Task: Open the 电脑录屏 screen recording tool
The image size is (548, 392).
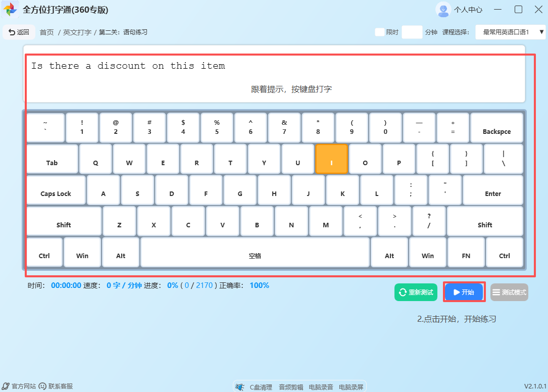Action: pos(351,386)
